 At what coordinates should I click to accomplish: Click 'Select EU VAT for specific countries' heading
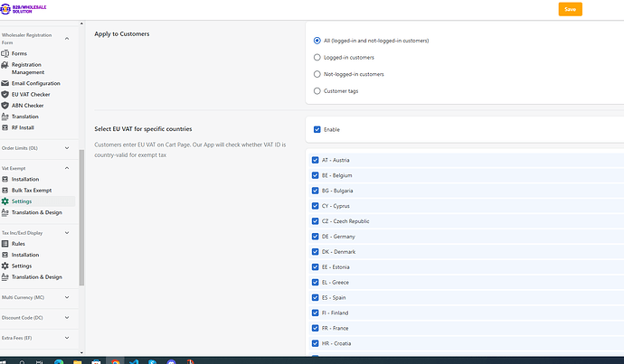point(143,129)
